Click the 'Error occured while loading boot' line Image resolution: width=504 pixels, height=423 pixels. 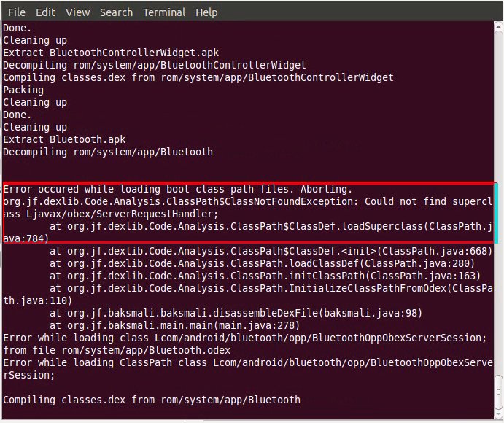pos(178,189)
